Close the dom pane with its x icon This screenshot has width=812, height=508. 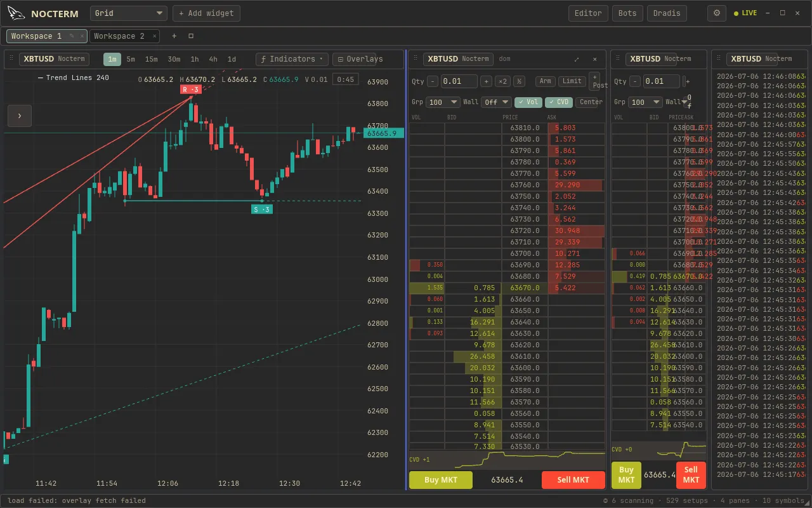595,59
